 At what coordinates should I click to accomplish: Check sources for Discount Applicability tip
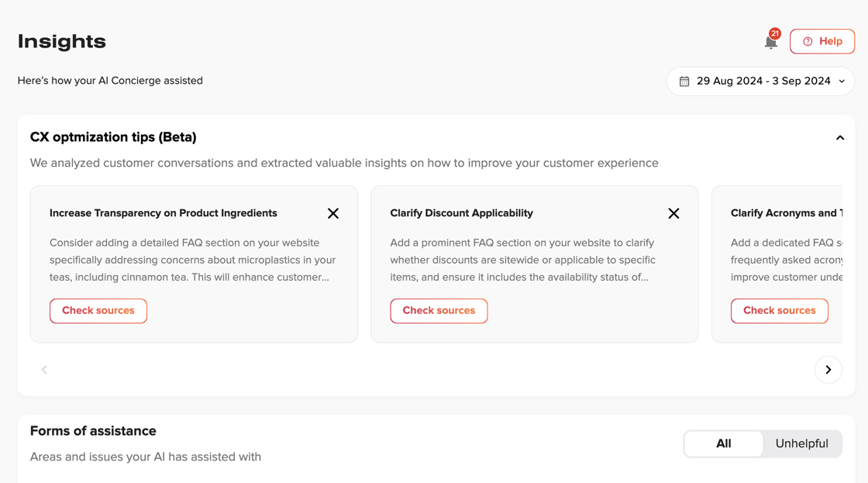click(x=439, y=311)
